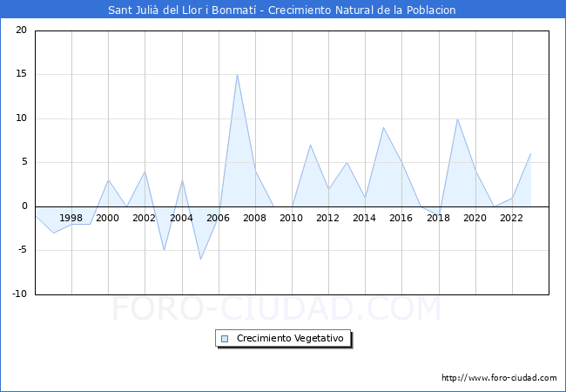This screenshot has height=392, width=566.
Task: Click the chart title about Crecimiento Natural
Action: tap(282, 10)
